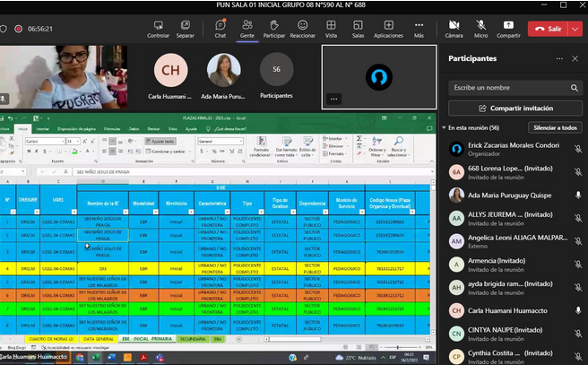
Task: Collapse the 'En esta reunión' participant list
Action: 445,128
